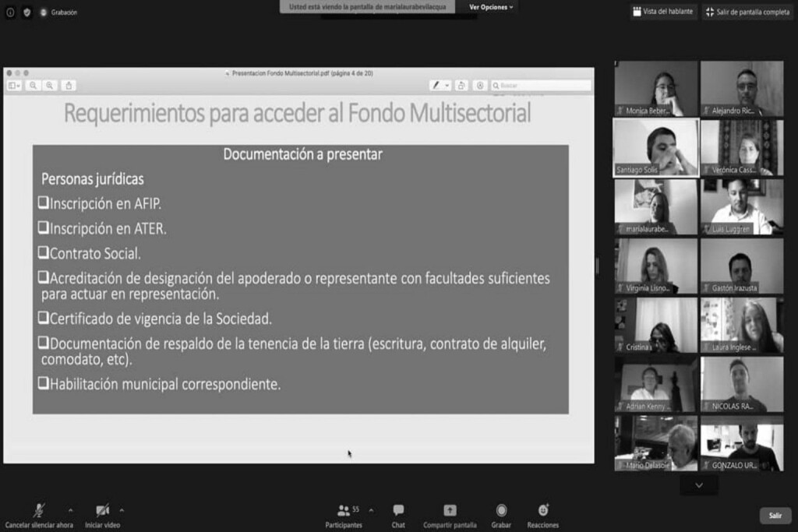Click Compartir pantalla share icon
Image resolution: width=798 pixels, height=532 pixels.
pyautogui.click(x=450, y=511)
